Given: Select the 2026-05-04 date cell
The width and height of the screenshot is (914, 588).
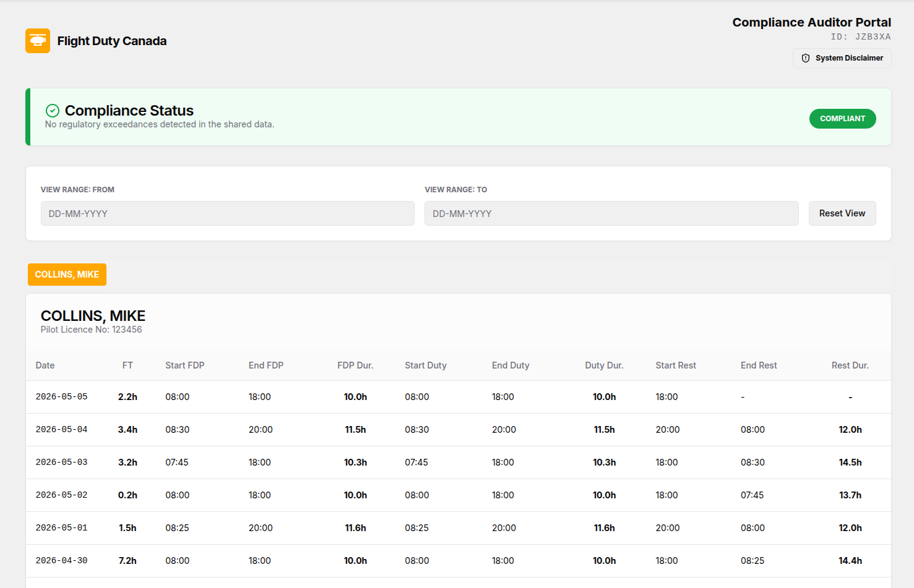Looking at the screenshot, I should [x=61, y=430].
